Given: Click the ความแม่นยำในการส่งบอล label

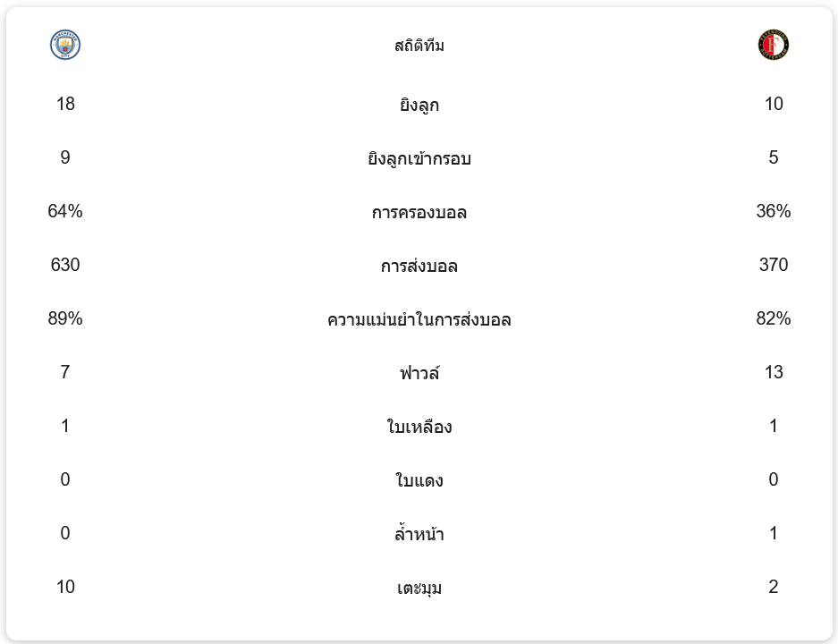Looking at the screenshot, I should pos(419,319).
